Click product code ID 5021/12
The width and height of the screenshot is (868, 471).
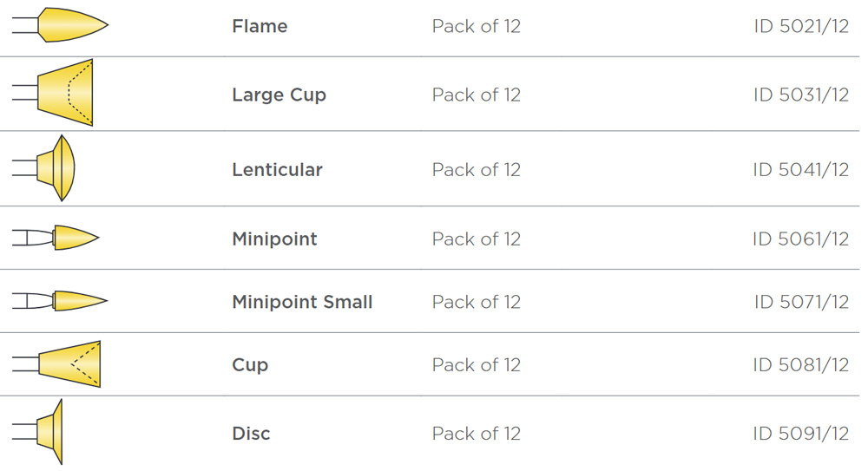pyautogui.click(x=800, y=26)
